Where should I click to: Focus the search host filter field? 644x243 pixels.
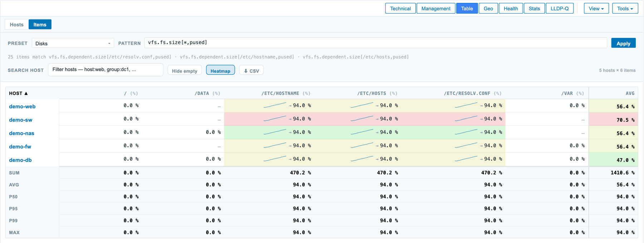point(106,70)
